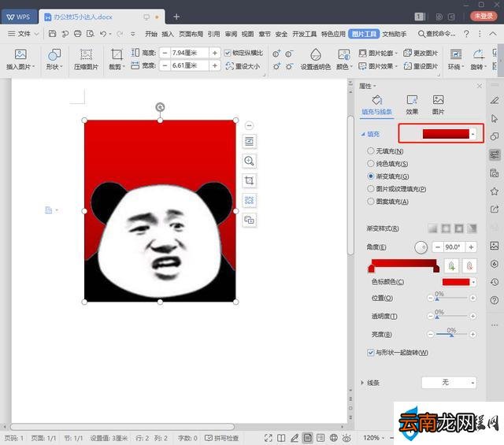
Task: Switch to Picture Tools (图片工具) tab
Action: pos(364,34)
